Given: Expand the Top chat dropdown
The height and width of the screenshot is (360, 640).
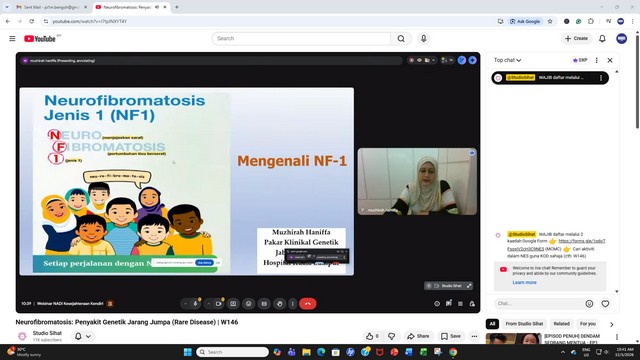Looking at the screenshot, I should pyautogui.click(x=507, y=60).
